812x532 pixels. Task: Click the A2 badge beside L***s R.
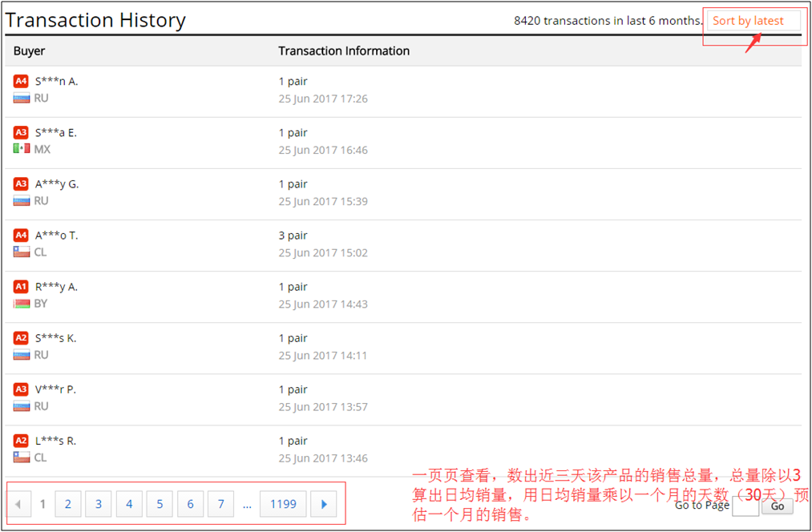[x=21, y=440]
